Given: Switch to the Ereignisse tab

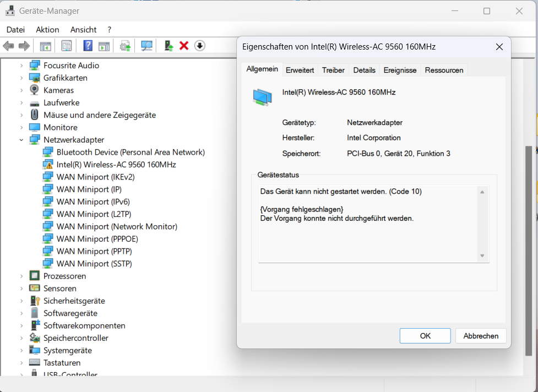Looking at the screenshot, I should (x=400, y=70).
